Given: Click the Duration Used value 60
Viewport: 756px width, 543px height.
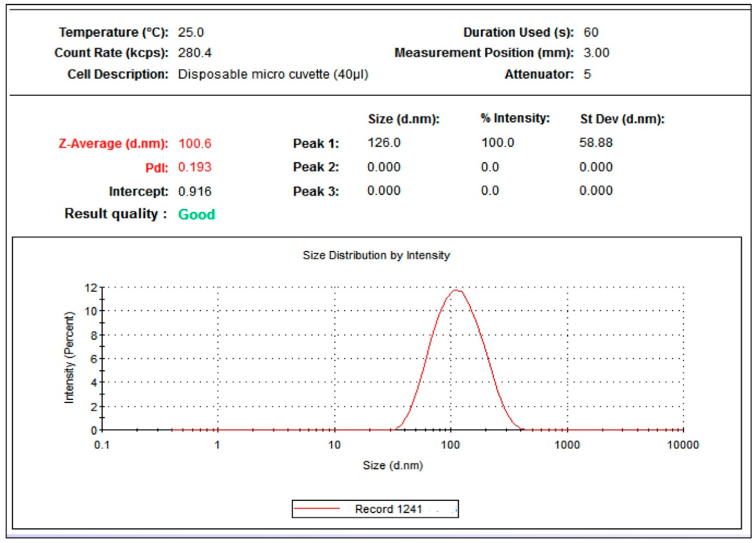Looking at the screenshot, I should coord(591,32).
